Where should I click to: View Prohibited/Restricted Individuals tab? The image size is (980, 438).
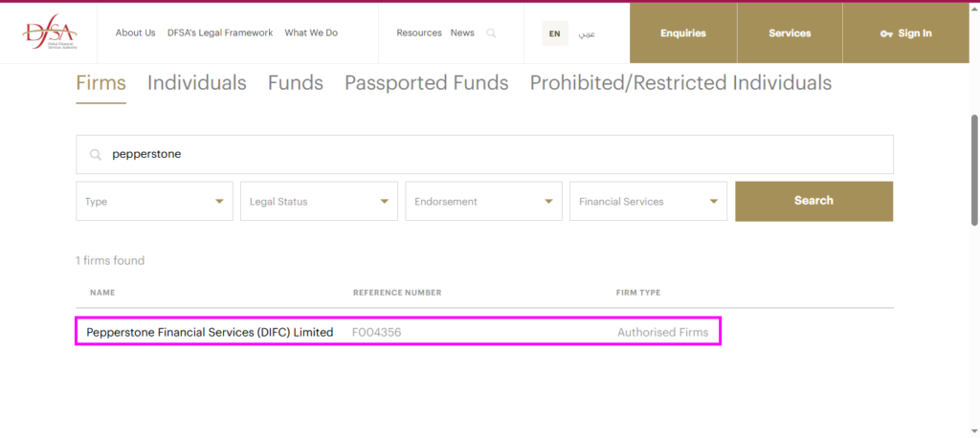(680, 83)
